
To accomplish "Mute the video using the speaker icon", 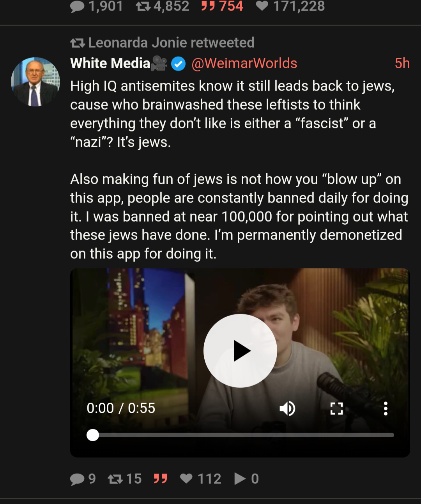I will [287, 408].
